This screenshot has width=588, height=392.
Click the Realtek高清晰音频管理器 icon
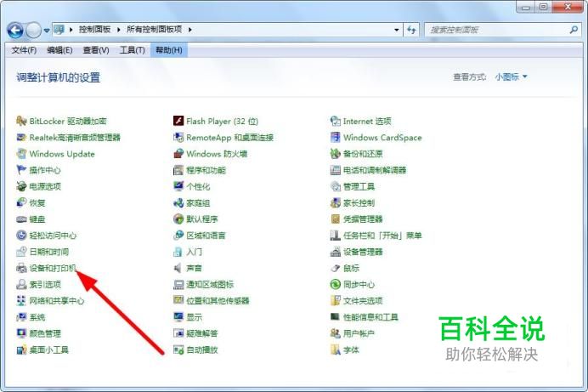tap(21, 137)
